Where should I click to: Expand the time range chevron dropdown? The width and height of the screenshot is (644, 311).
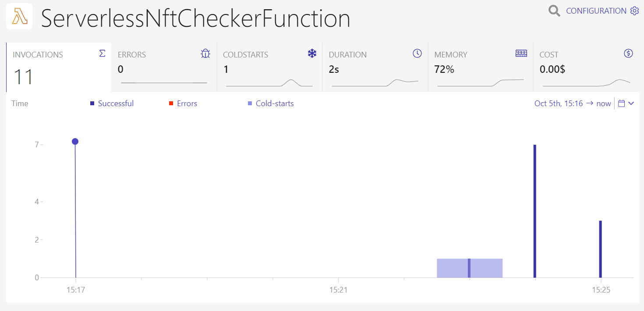(631, 104)
